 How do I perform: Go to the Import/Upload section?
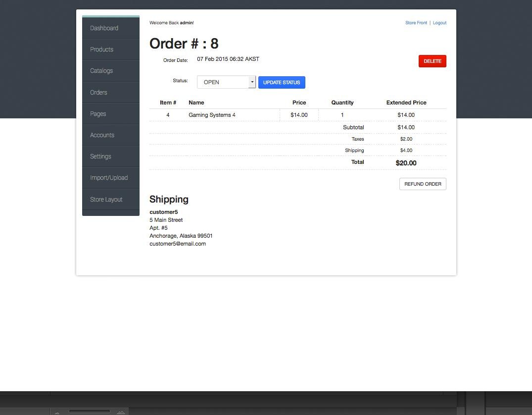tap(109, 177)
